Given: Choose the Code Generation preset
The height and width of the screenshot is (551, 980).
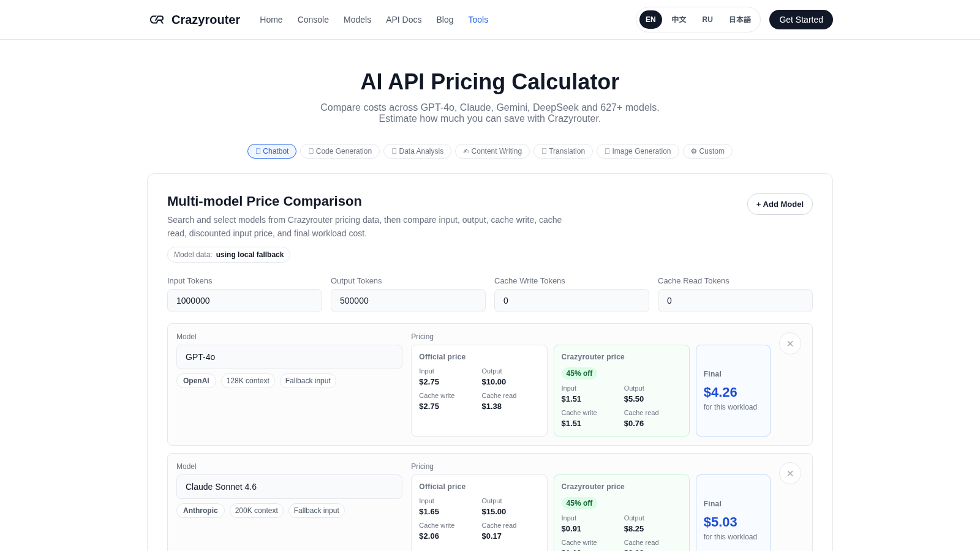Looking at the screenshot, I should click(x=340, y=151).
